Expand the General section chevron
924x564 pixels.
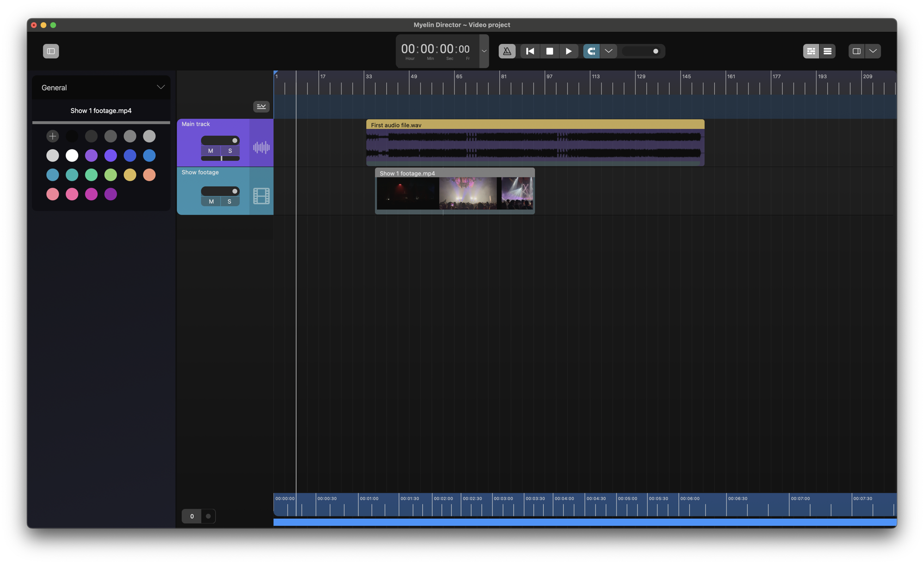160,87
